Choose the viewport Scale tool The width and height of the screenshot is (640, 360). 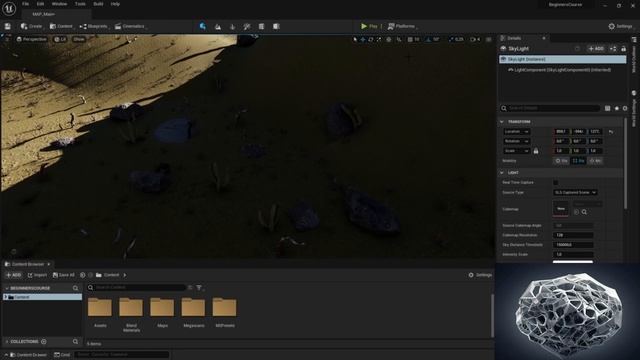pos(379,40)
